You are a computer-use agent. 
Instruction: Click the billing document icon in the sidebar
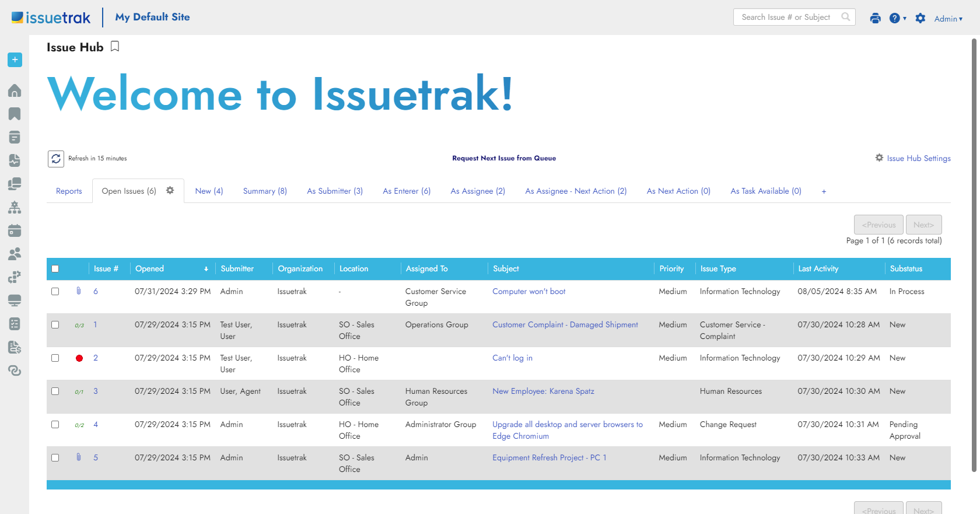click(x=15, y=347)
